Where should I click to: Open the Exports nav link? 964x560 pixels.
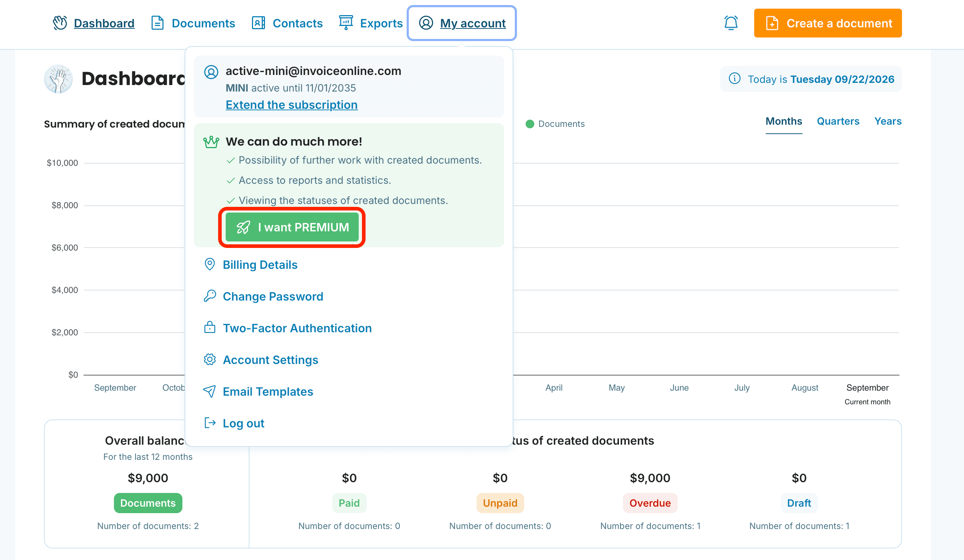point(381,23)
